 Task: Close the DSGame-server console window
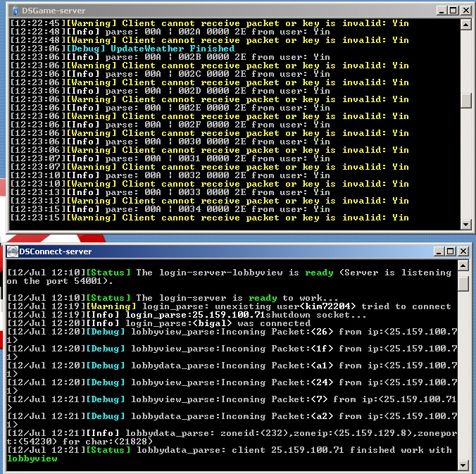click(464, 11)
